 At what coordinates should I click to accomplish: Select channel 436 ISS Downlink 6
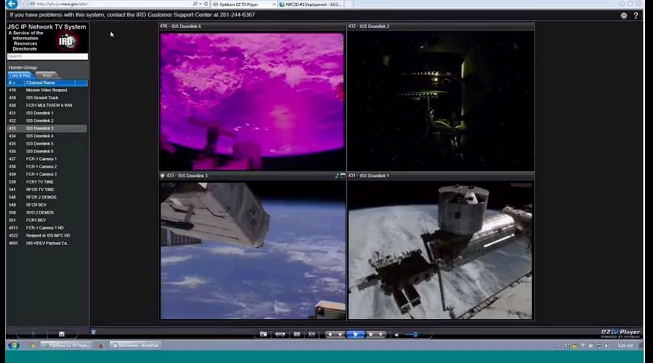(47, 151)
